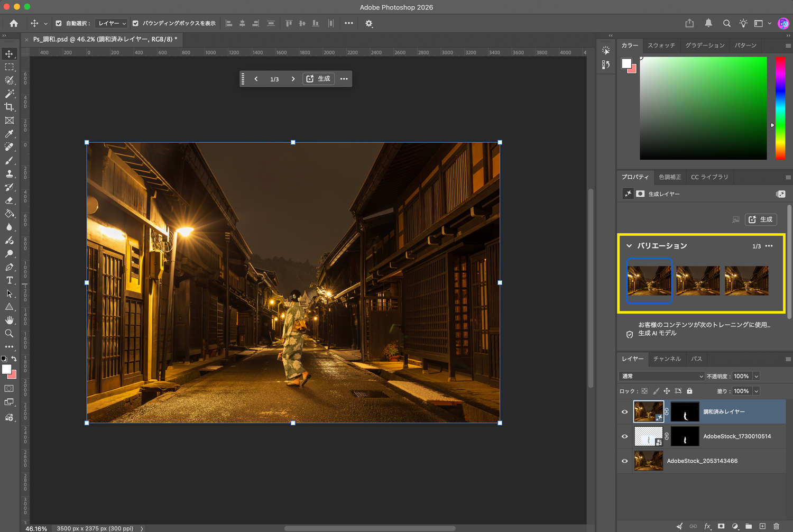Select the Hand tool
The width and height of the screenshot is (793, 532).
(x=10, y=320)
